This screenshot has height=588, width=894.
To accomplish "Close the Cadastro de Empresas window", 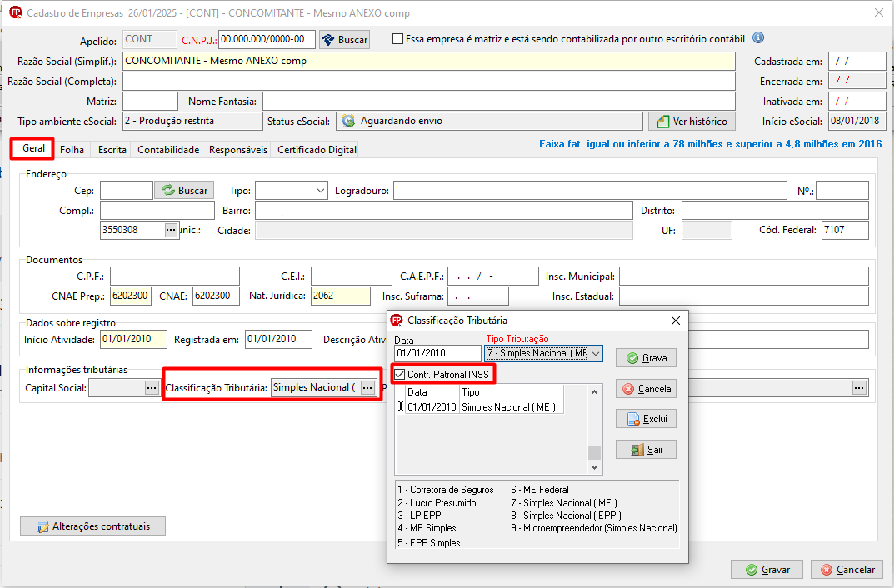I will [879, 12].
